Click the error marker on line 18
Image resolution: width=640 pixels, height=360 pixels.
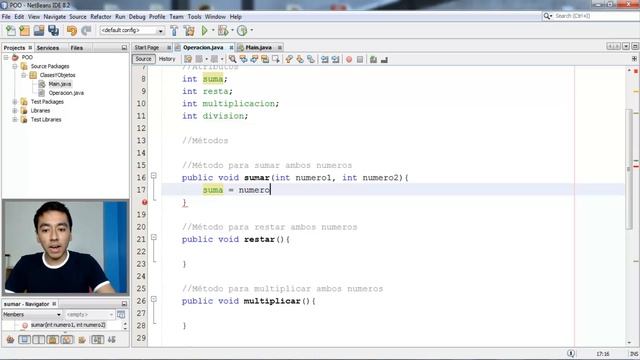(x=144, y=202)
